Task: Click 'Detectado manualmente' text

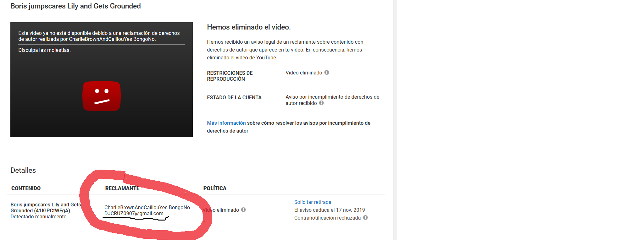Action: click(38, 216)
